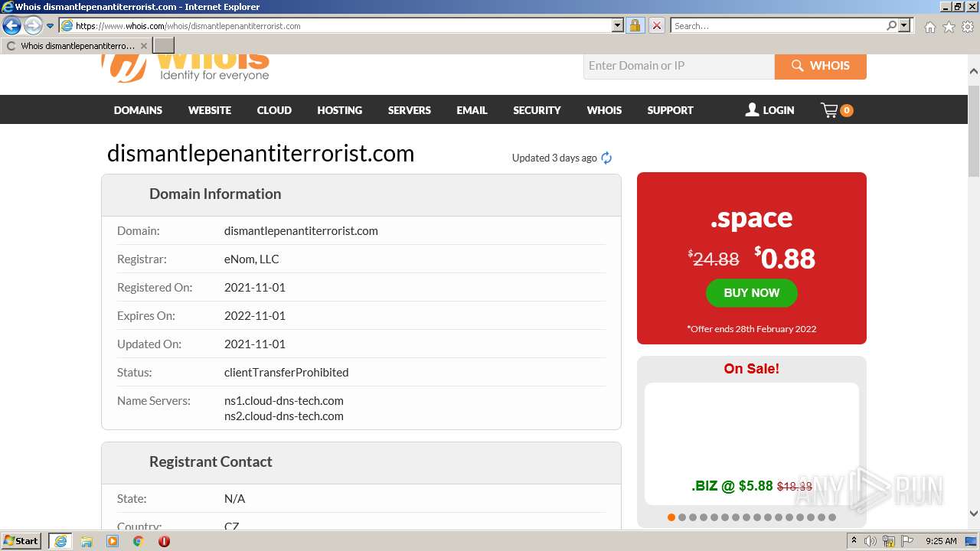
Task: Open the red security taskbar icon
Action: click(164, 541)
